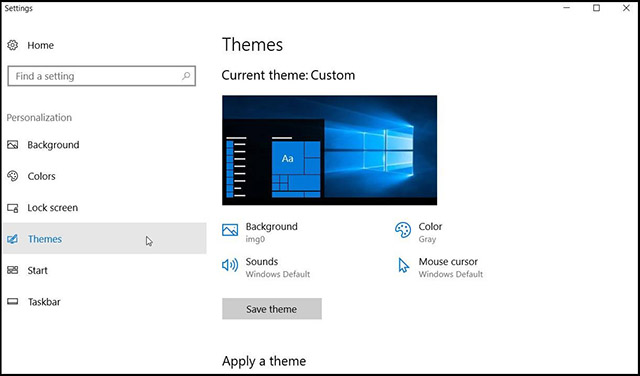Click the Taskbar icon in sidebar
640x376 pixels.
pos(13,302)
